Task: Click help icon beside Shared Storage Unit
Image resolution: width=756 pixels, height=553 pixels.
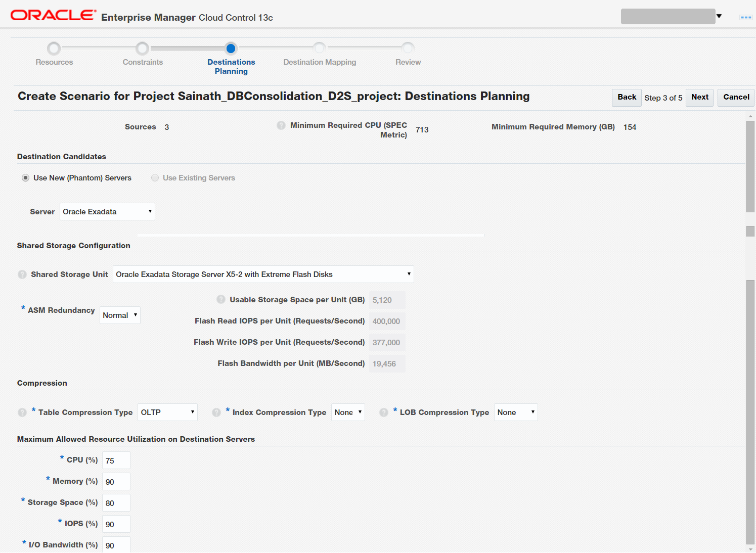Action: [x=22, y=274]
